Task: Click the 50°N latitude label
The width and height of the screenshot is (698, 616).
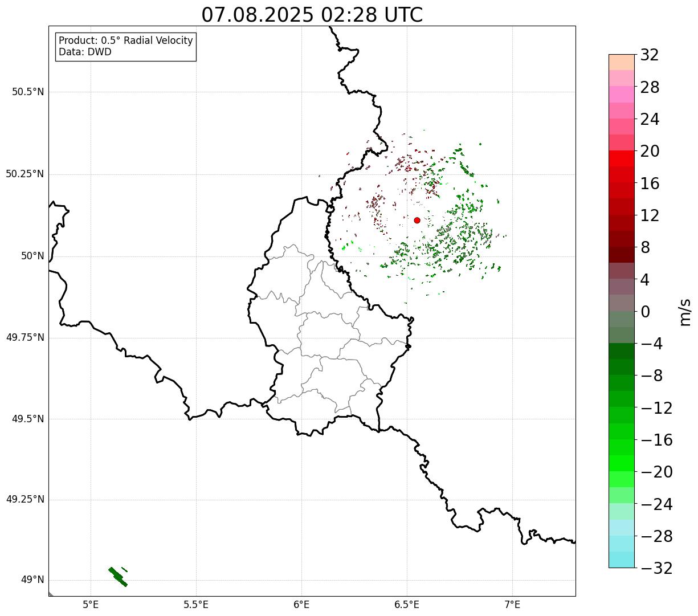Action: point(32,256)
